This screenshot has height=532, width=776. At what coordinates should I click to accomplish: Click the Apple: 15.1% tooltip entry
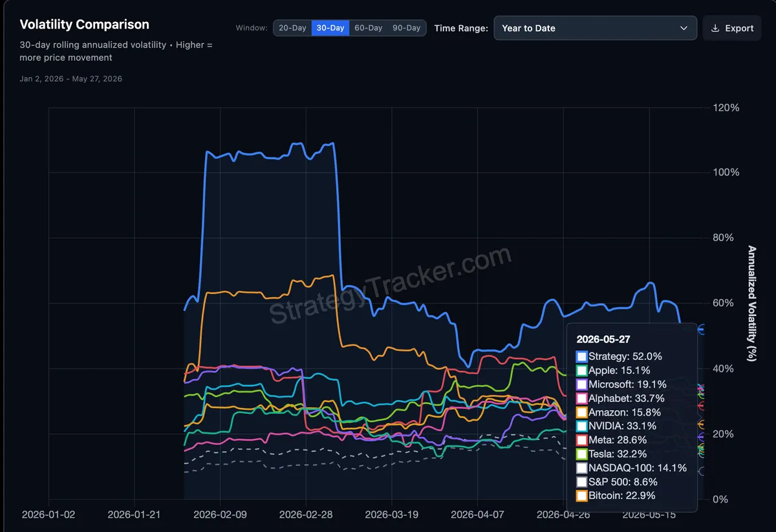tap(613, 370)
